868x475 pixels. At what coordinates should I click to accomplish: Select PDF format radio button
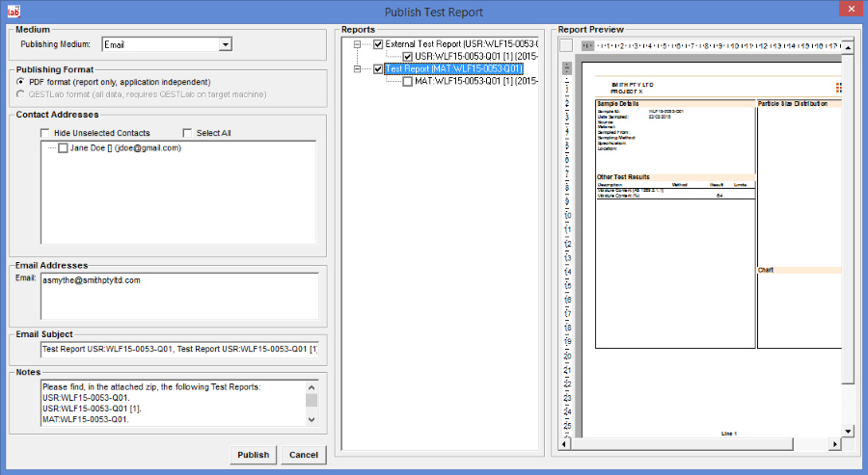tap(22, 83)
